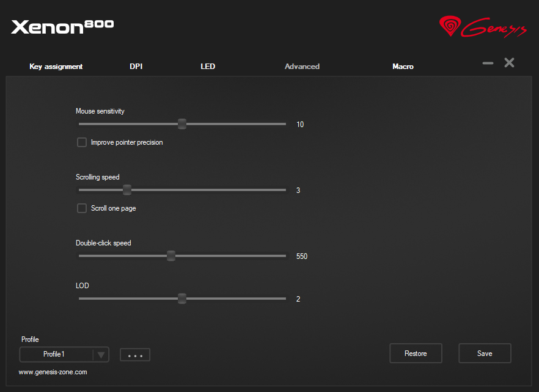Open the Macro tab
The height and width of the screenshot is (392, 539).
point(403,67)
